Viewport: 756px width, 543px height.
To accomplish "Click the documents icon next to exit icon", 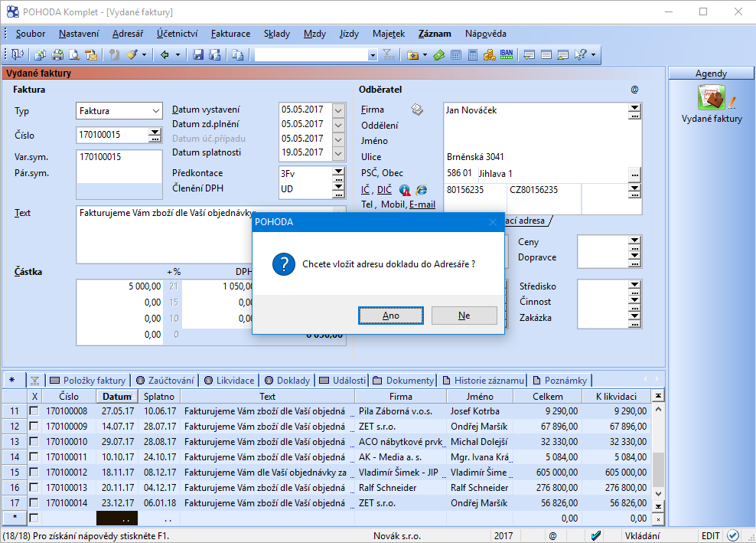I will 41,55.
